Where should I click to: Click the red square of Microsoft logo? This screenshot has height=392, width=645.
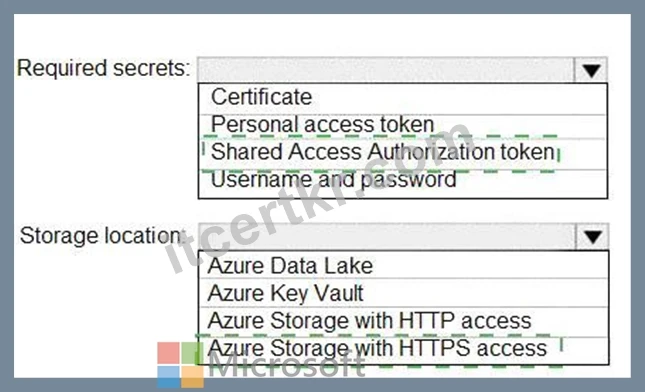click(168, 353)
